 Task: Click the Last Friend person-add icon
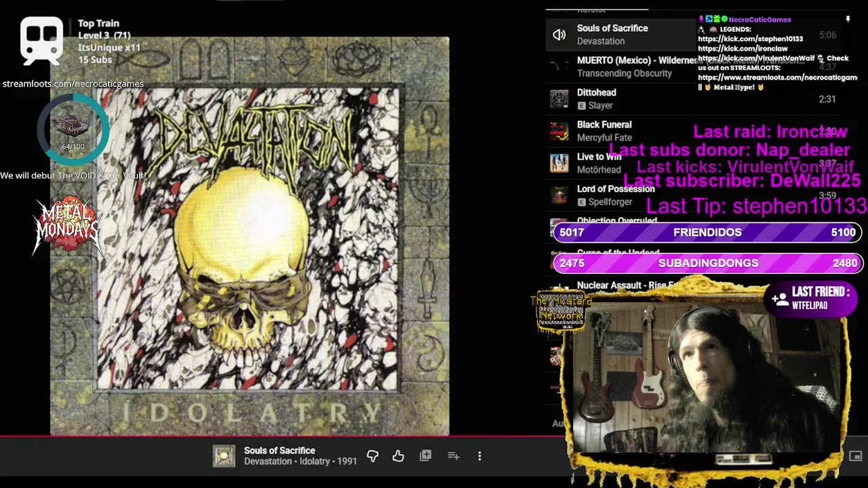(x=779, y=298)
